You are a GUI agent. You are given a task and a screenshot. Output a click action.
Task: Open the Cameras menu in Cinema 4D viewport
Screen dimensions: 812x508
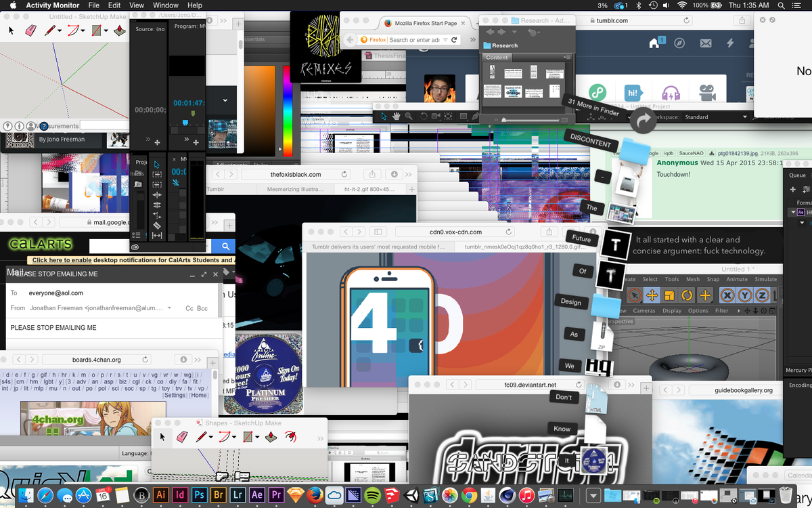(644, 311)
